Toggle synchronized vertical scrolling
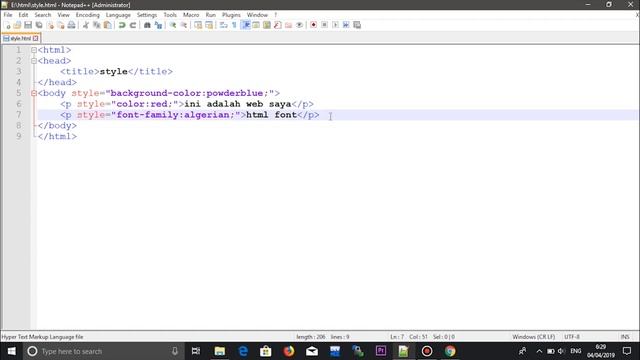This screenshot has width=640, height=360. tap(198, 25)
